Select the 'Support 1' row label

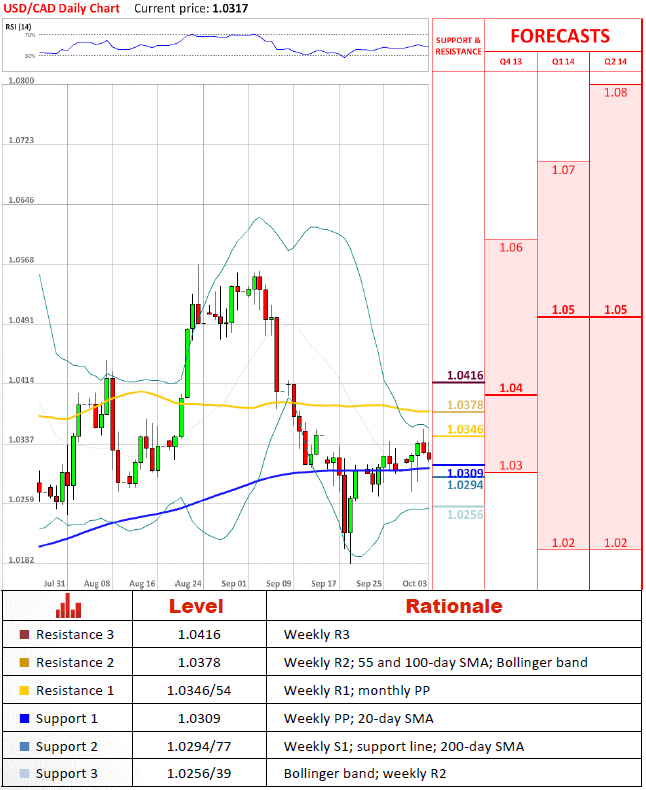point(67,719)
